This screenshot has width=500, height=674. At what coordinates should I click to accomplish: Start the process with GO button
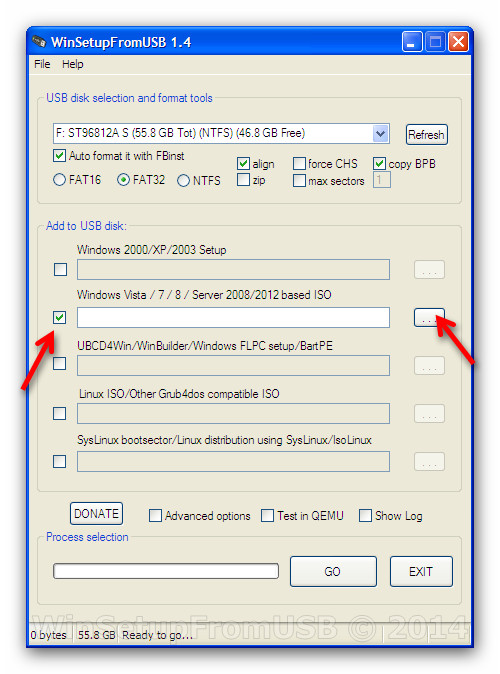[333, 572]
